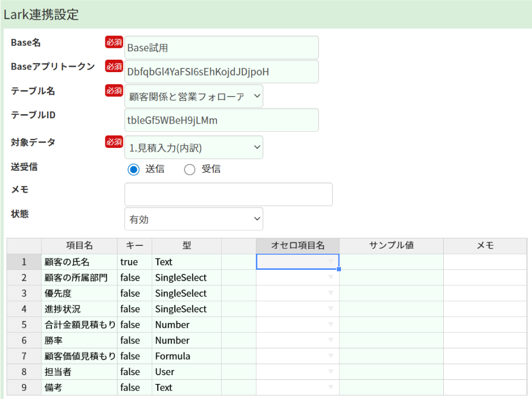Screen dimensions: 532x399
Task: Click the 顧客の所属部門 cell
Action: tap(79, 278)
